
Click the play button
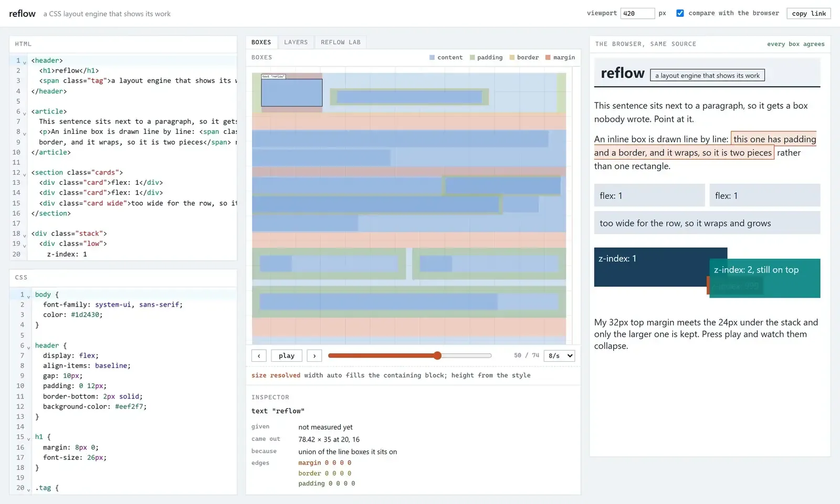(x=287, y=355)
